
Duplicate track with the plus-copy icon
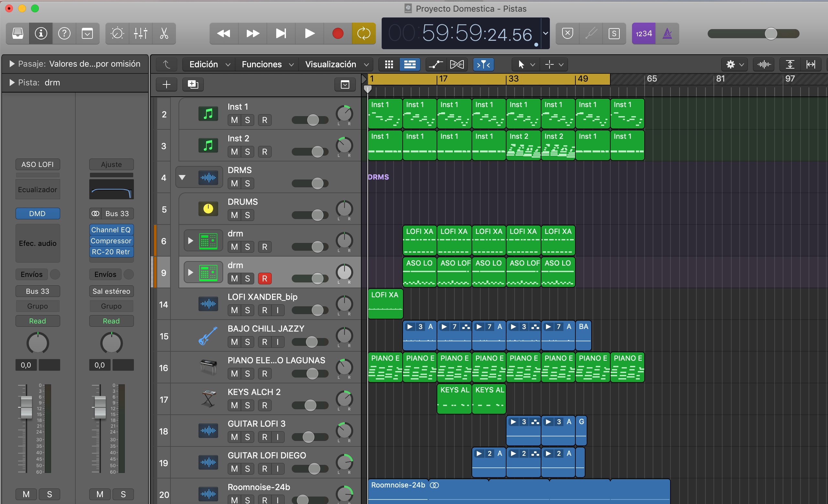point(193,84)
